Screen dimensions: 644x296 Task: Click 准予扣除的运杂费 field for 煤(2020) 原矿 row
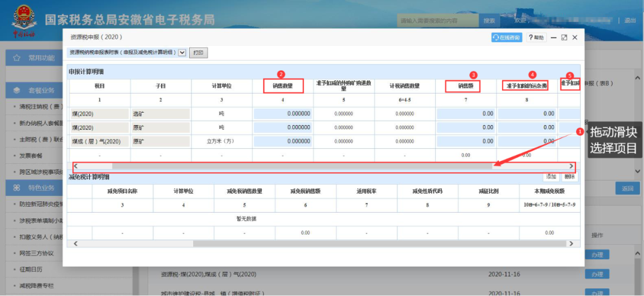click(527, 127)
